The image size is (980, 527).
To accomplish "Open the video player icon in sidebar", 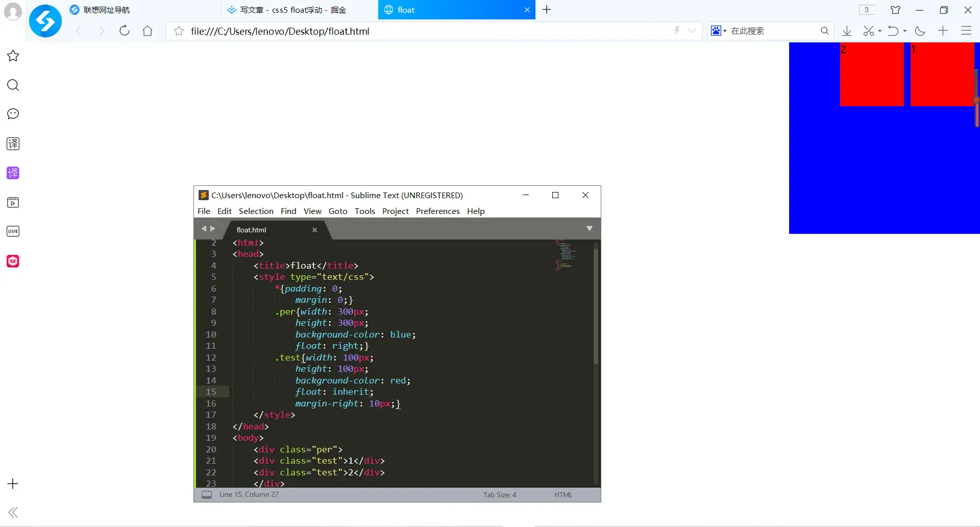I will 13,202.
